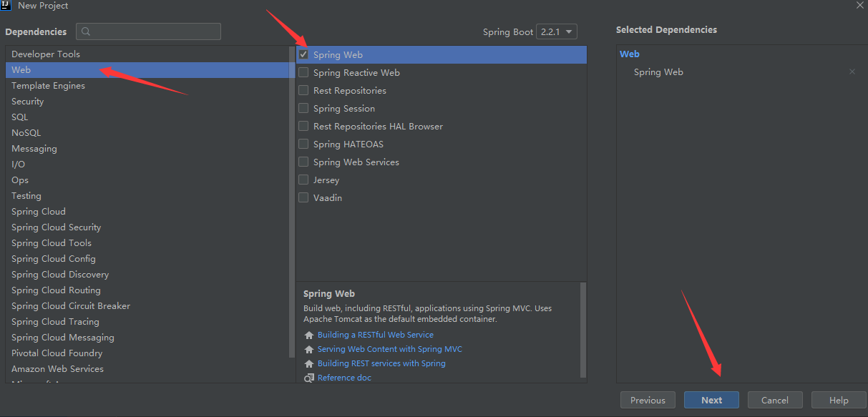The image size is (868, 417).
Task: Select the Ops category
Action: (147, 180)
